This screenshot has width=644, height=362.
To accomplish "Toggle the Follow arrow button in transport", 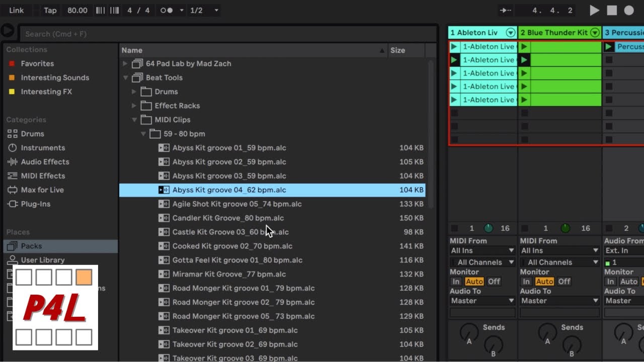I will (x=505, y=10).
